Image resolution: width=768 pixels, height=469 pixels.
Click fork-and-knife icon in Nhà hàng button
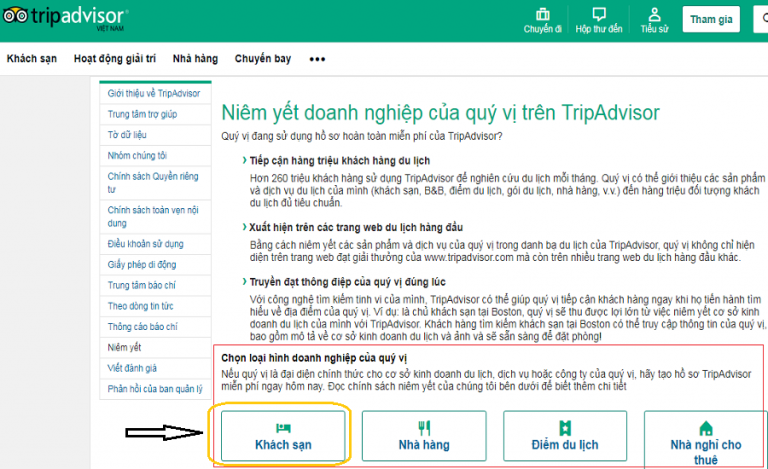(x=424, y=428)
